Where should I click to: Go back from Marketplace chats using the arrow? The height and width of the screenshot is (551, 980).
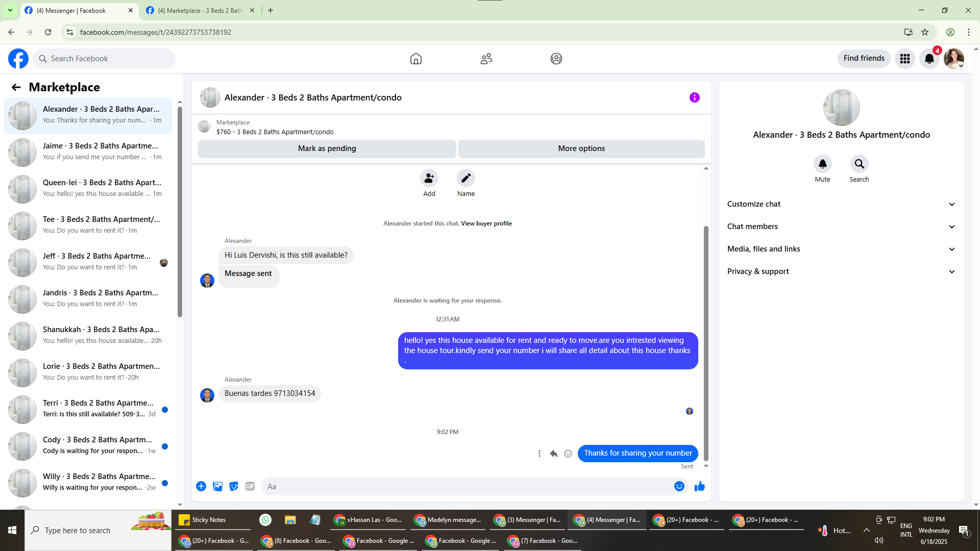pyautogui.click(x=16, y=87)
